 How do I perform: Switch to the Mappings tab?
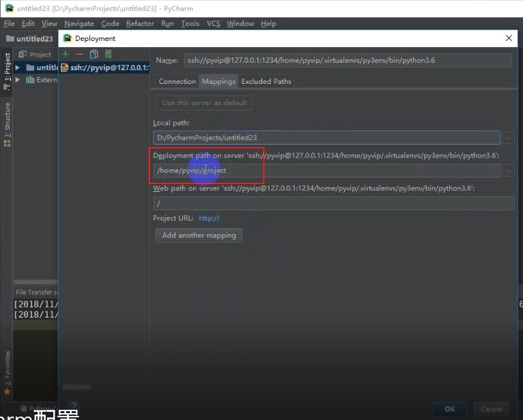click(x=218, y=81)
